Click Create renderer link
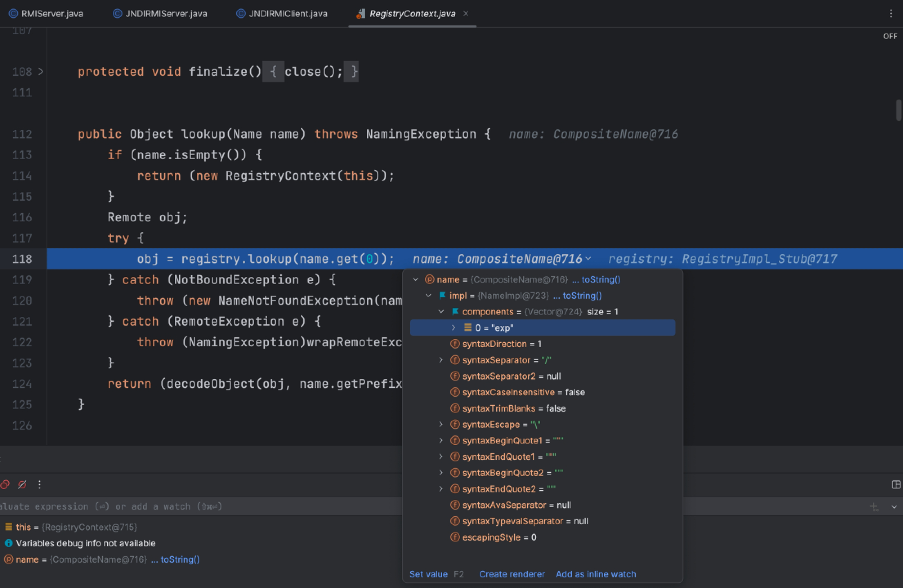The image size is (903, 588). point(512,574)
